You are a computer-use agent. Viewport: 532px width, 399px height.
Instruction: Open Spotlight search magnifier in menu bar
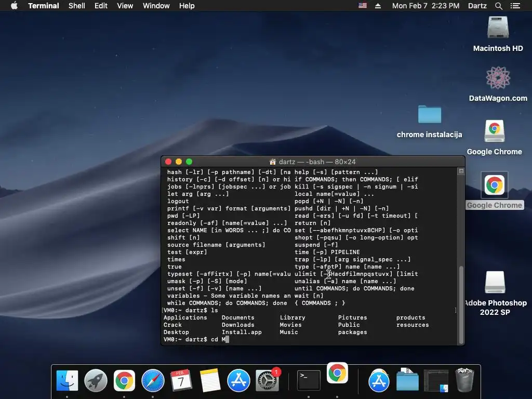pyautogui.click(x=498, y=6)
